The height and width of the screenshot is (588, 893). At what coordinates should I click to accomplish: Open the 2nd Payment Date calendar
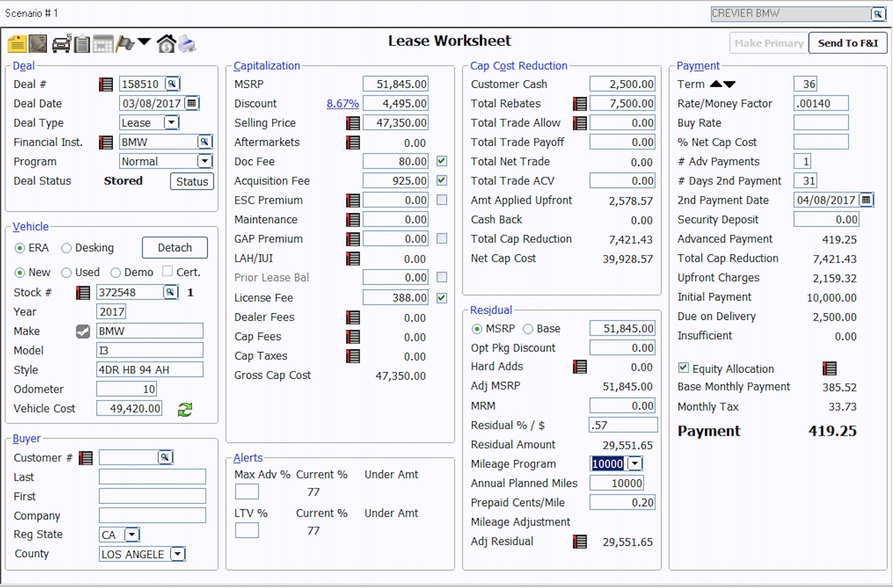866,200
